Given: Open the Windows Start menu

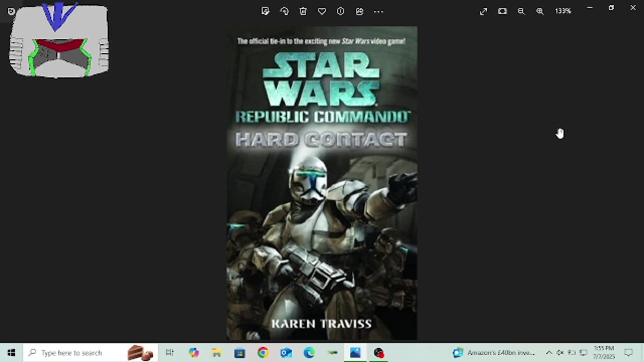Looking at the screenshot, I should point(11,353).
